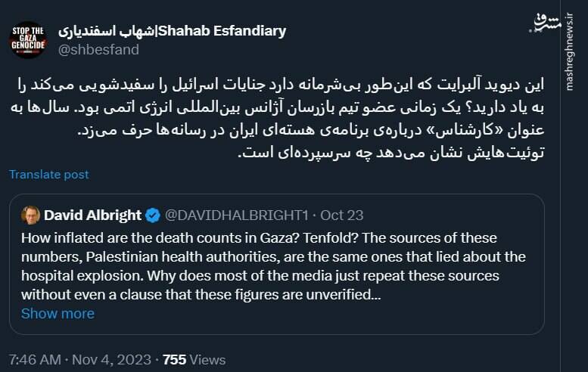Open Shahab Esfandiary's Stop the Gaza Genocide avatar

coord(28,39)
